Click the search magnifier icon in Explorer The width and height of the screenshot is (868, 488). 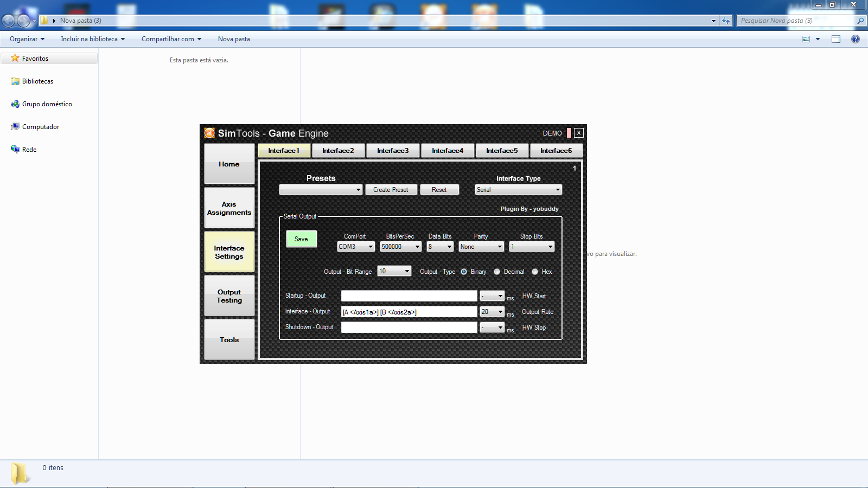tap(860, 21)
